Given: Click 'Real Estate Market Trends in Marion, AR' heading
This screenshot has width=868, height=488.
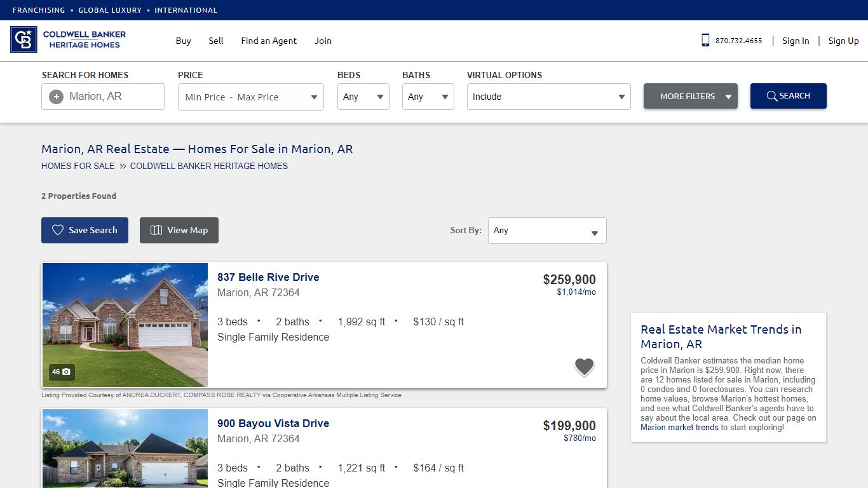Looking at the screenshot, I should [x=721, y=337].
